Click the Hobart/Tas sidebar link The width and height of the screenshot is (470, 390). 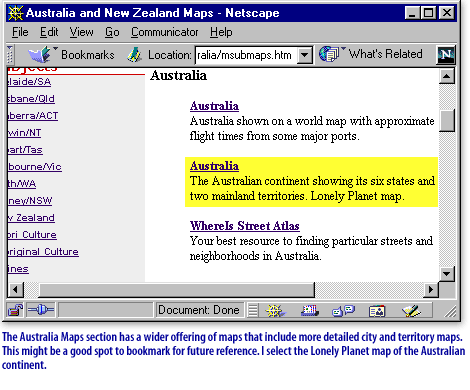tap(25, 150)
